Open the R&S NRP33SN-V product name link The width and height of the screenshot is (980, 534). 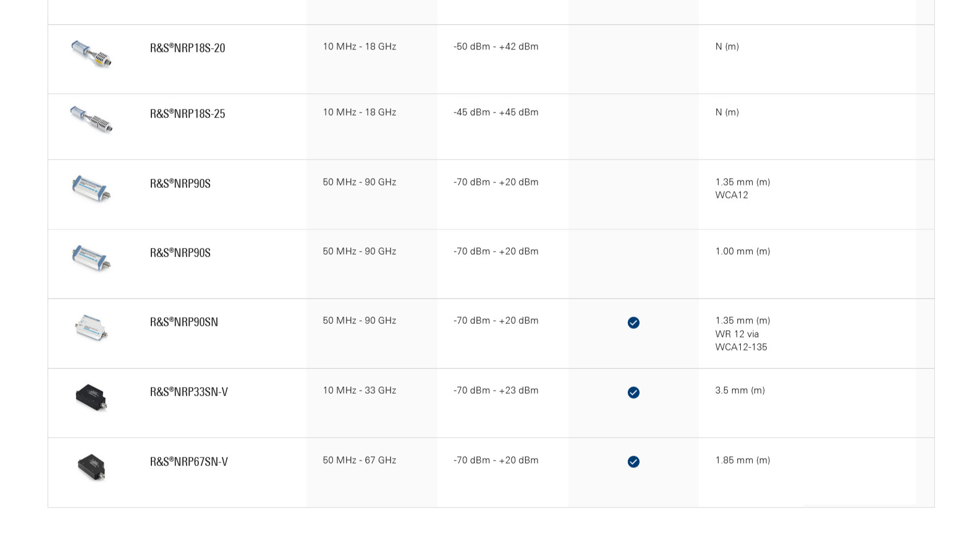pyautogui.click(x=188, y=392)
